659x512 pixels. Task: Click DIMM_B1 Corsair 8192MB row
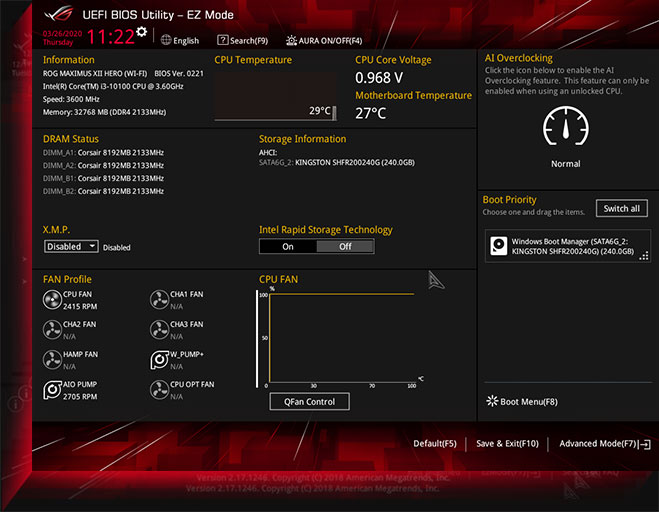[x=103, y=178]
